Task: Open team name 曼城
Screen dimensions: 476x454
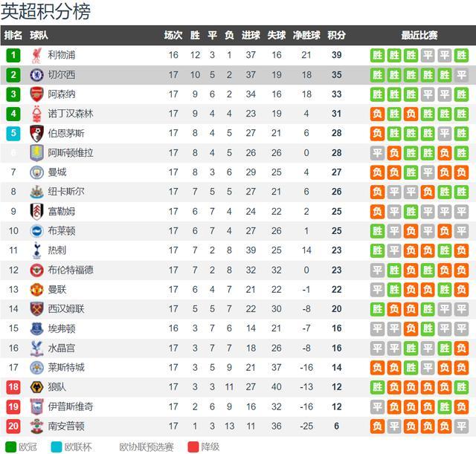Action: [x=57, y=172]
